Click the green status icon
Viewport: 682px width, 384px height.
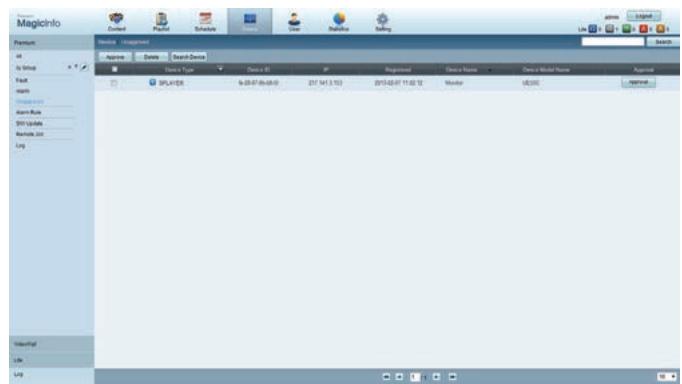click(x=626, y=29)
